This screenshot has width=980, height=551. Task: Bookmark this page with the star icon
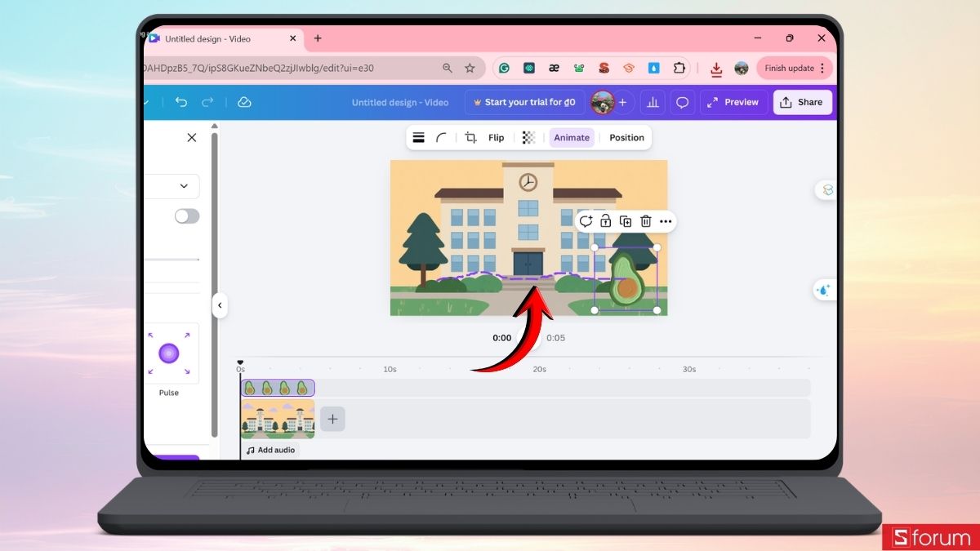[x=470, y=69]
